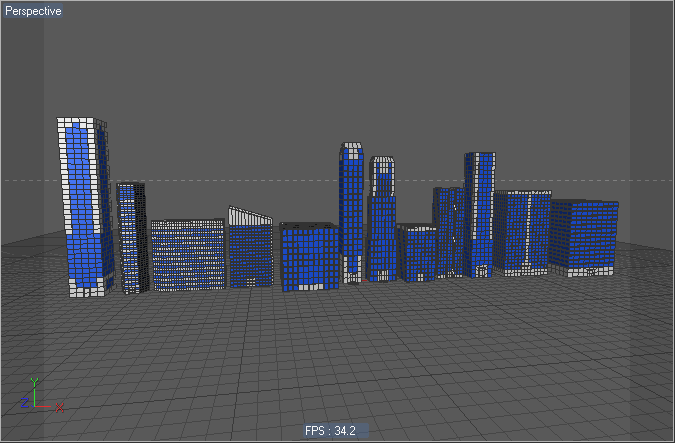
Task: Select the tall white-framed leaning tower
Action: (x=86, y=208)
